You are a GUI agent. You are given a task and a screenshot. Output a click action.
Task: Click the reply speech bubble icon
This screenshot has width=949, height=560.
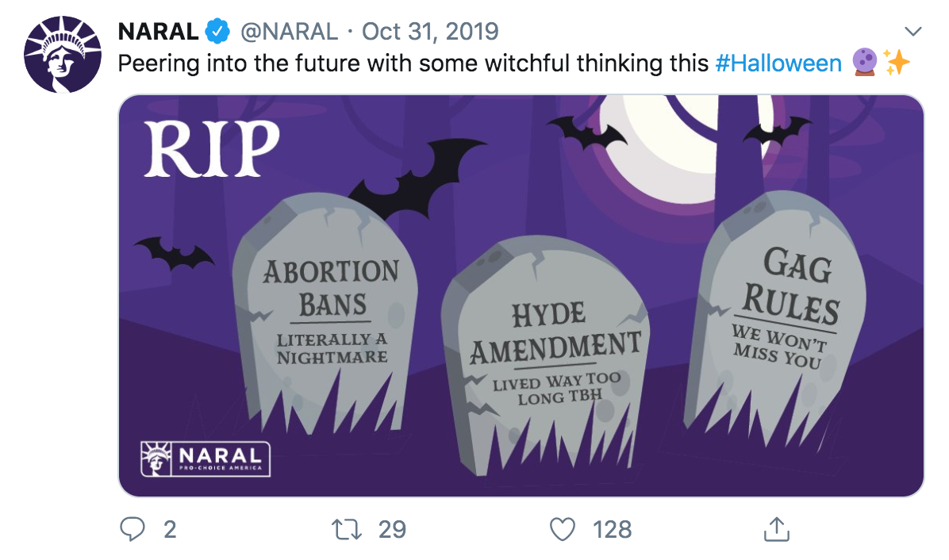click(132, 529)
